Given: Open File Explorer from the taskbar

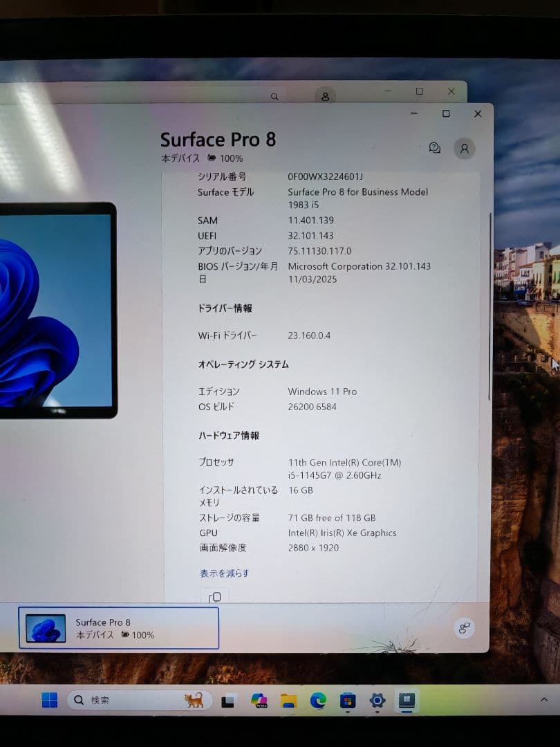Looking at the screenshot, I should pos(288,701).
